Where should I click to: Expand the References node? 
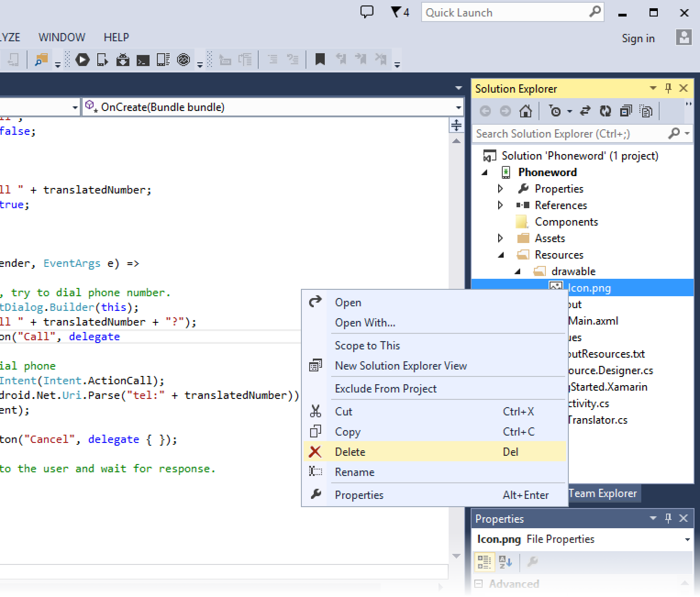click(500, 205)
